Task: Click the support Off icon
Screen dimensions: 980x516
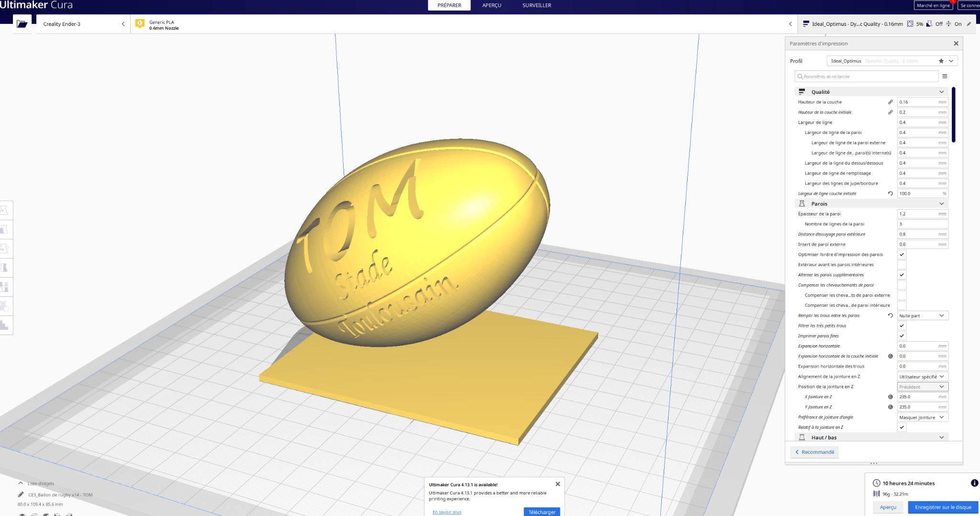Action: 929,24
